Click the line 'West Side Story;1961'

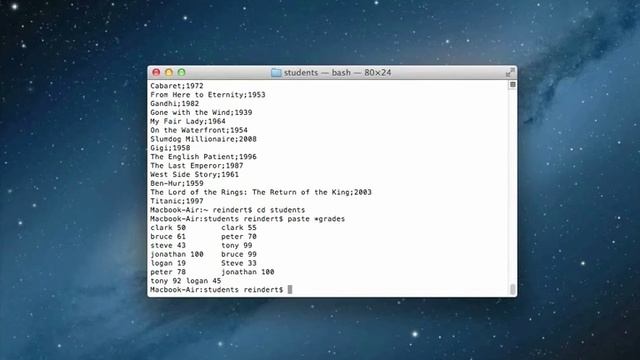(195, 175)
